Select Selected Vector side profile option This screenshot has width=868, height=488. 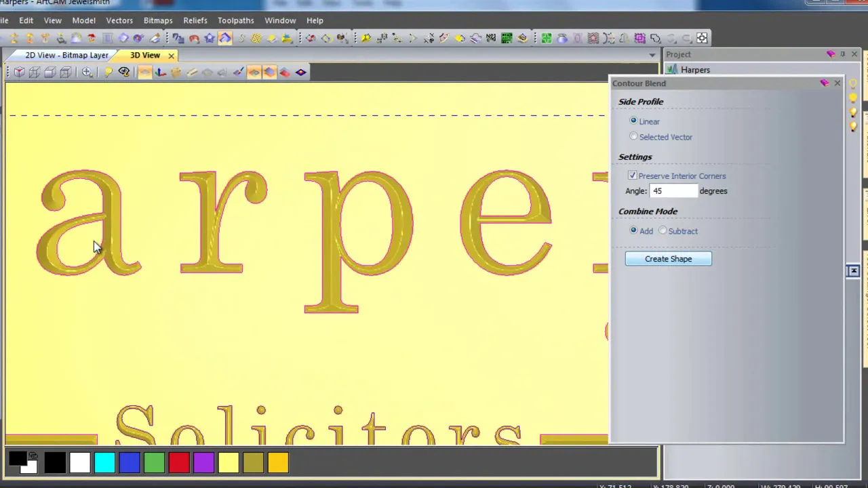[633, 136]
